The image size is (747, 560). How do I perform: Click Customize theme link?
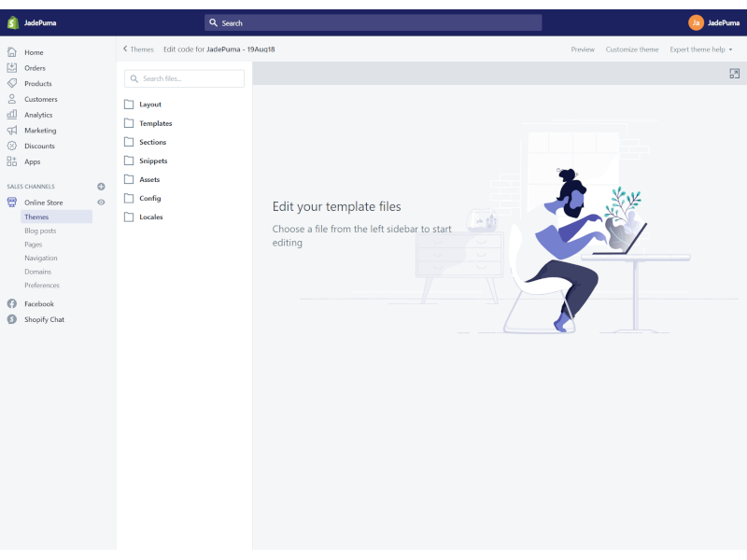click(632, 49)
